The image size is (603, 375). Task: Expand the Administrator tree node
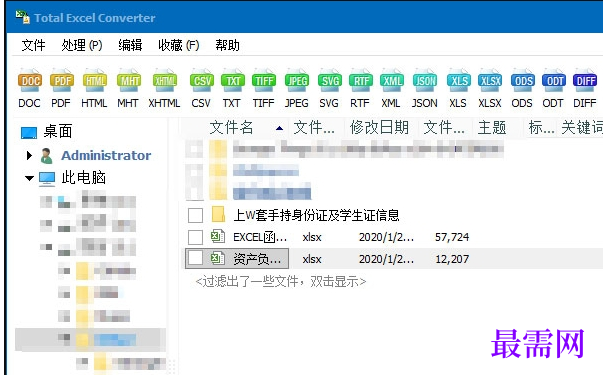pos(29,155)
